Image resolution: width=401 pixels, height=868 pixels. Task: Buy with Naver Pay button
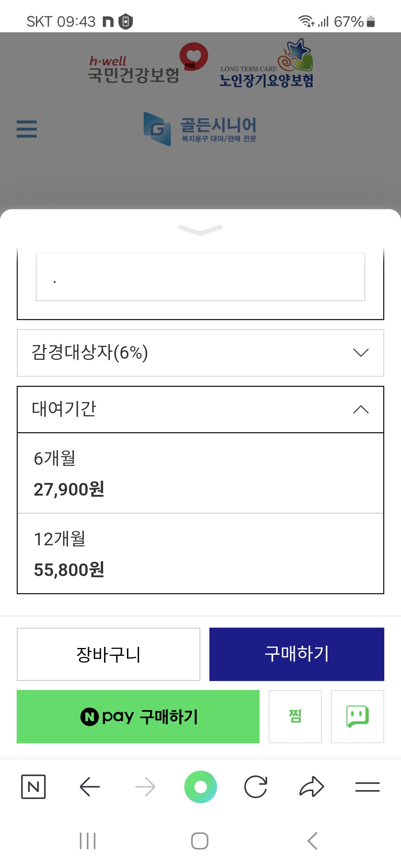[138, 717]
